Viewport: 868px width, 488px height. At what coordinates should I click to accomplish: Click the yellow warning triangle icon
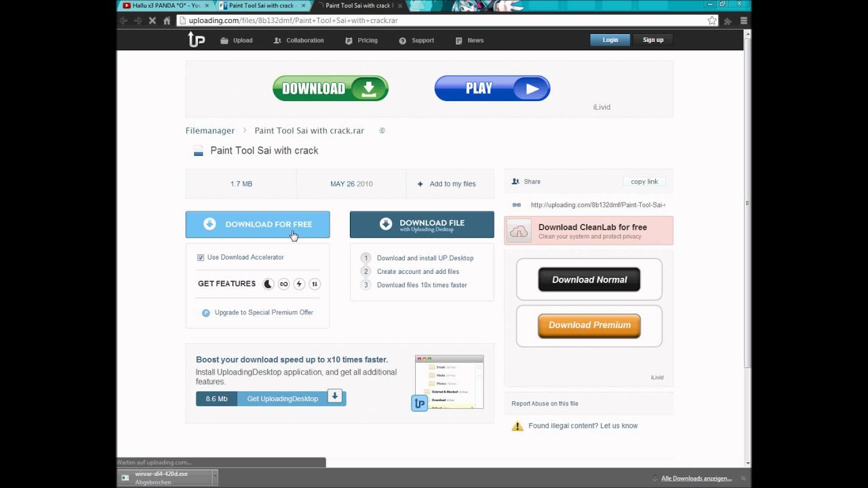[x=517, y=426]
